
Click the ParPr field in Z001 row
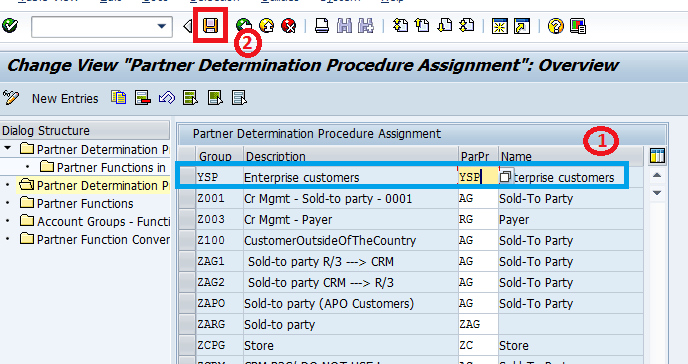(x=478, y=199)
